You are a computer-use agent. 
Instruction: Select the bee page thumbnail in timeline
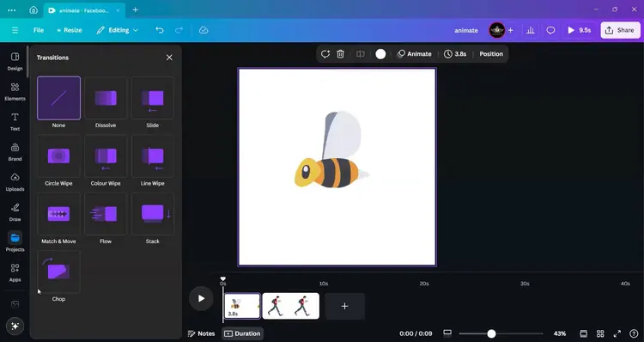pos(242,306)
